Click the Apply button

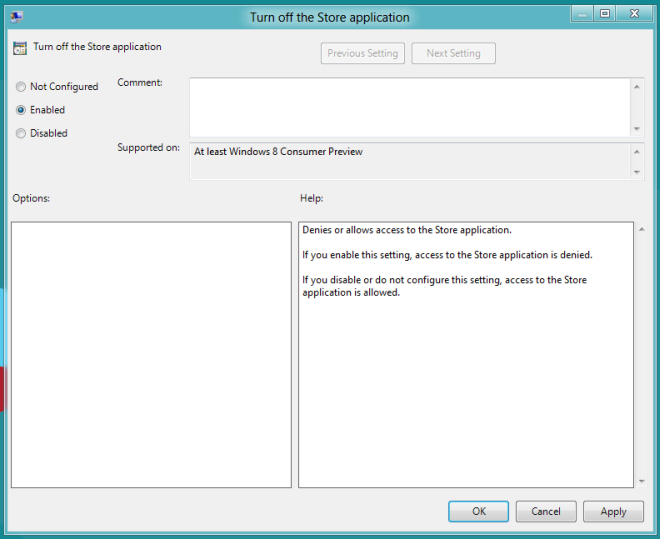coord(613,511)
